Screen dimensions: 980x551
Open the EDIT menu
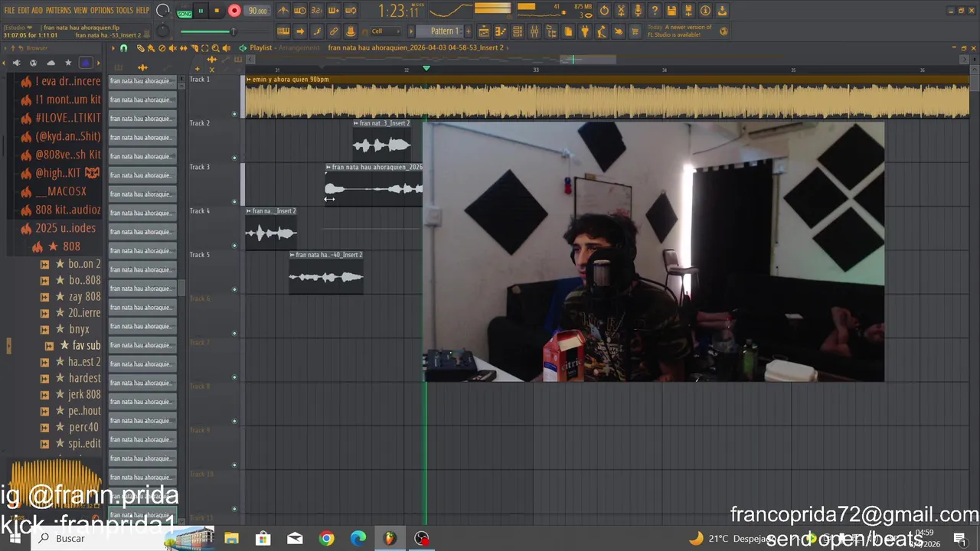(x=24, y=11)
